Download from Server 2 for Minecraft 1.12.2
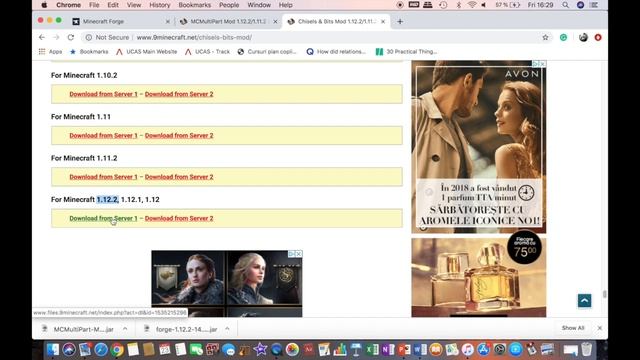640x360 pixels. 179,218
